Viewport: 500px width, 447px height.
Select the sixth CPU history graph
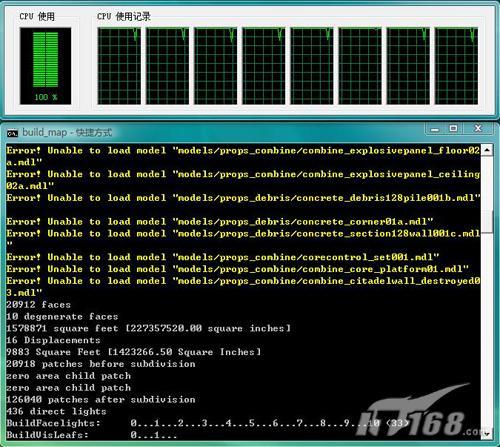point(360,66)
